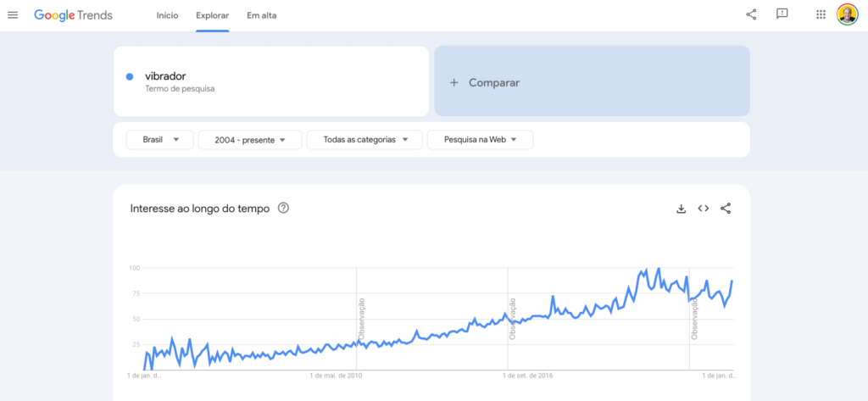
Task: Open the hamburger main menu
Action: point(13,15)
